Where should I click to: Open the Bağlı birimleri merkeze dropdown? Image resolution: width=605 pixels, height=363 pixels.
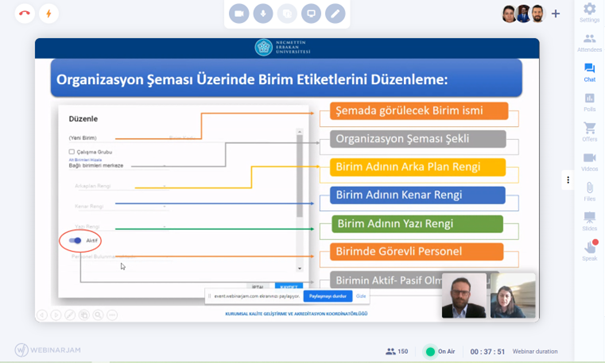119,165
